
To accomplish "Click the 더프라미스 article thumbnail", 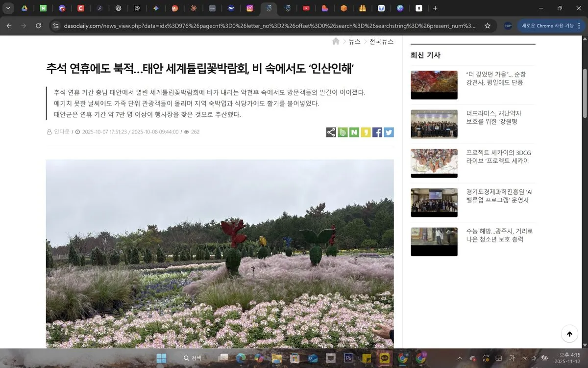I will point(434,124).
